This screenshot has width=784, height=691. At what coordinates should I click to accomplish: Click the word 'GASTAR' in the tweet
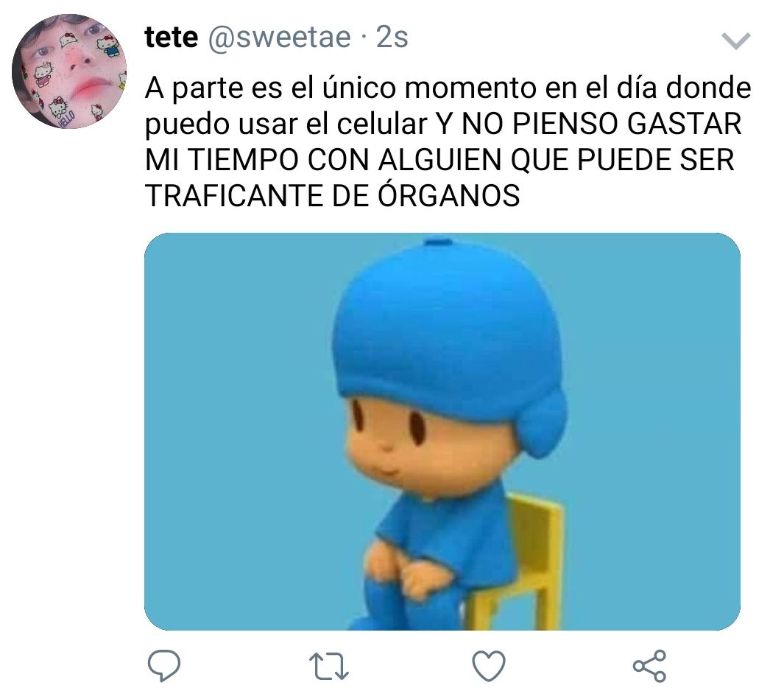click(x=683, y=124)
